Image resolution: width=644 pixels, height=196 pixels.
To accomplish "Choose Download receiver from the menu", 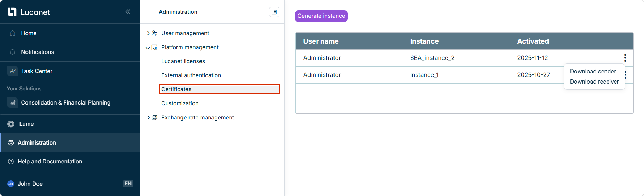I will [x=594, y=82].
